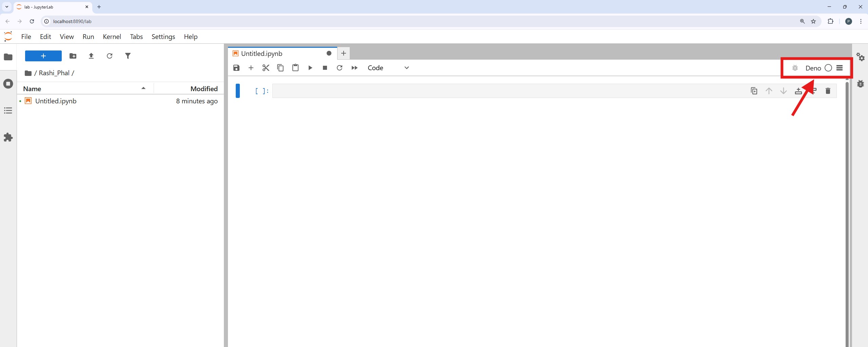Run the selected cell with play icon
Image resolution: width=868 pixels, height=347 pixels.
coord(310,68)
